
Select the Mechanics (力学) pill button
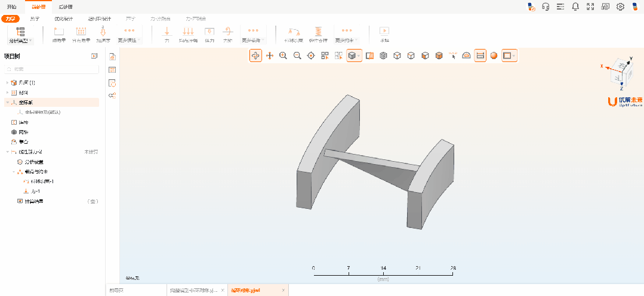(x=10, y=18)
